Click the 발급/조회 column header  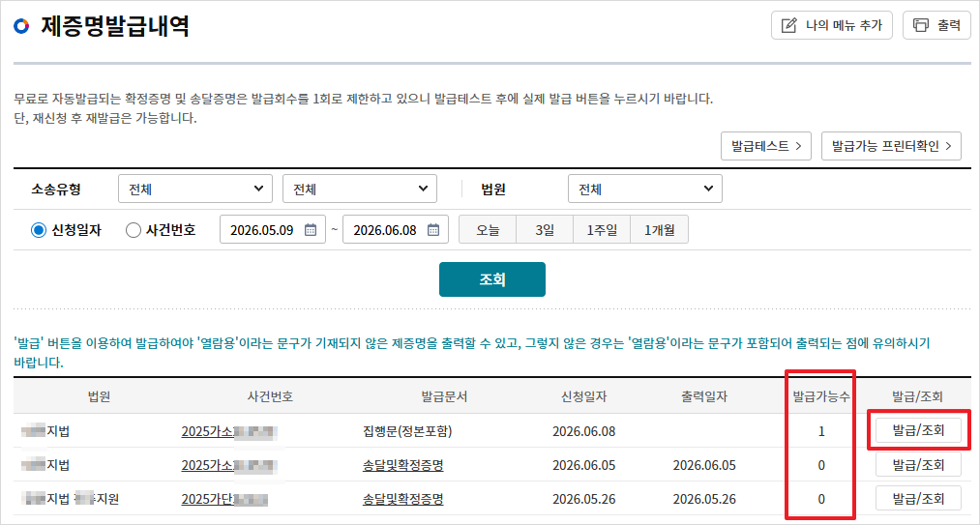pos(917,396)
